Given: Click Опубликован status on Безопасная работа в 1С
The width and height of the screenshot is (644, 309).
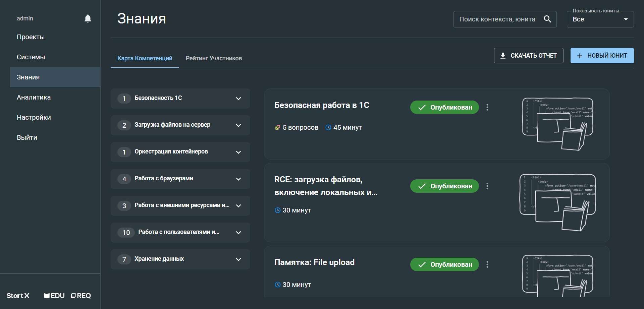Looking at the screenshot, I should point(444,107).
